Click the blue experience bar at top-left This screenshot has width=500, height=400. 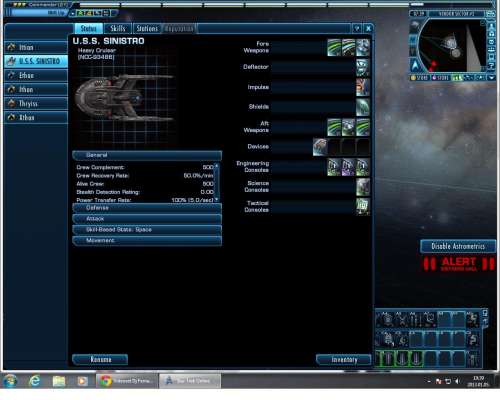click(37, 13)
